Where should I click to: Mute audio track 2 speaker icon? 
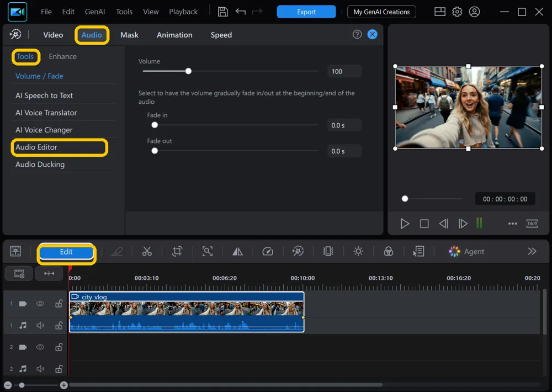point(40,369)
